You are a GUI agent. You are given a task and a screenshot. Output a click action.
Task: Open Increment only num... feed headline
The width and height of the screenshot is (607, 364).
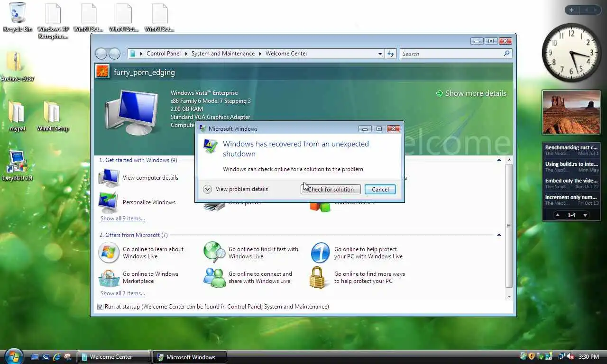pyautogui.click(x=571, y=200)
